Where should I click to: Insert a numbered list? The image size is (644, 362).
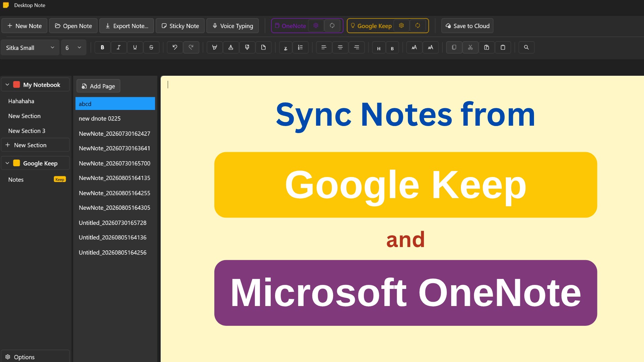(x=300, y=48)
